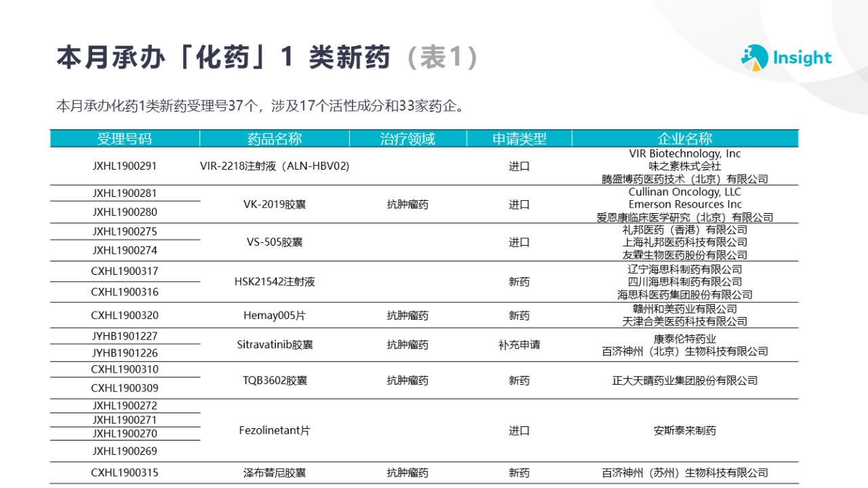The image size is (868, 488).
Task: Click company 礼邦医药（香港）有限公司
Action: pyautogui.click(x=685, y=230)
